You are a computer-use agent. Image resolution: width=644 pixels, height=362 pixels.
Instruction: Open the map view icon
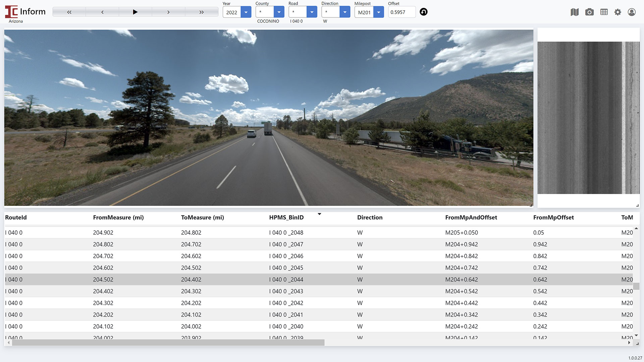pos(575,12)
